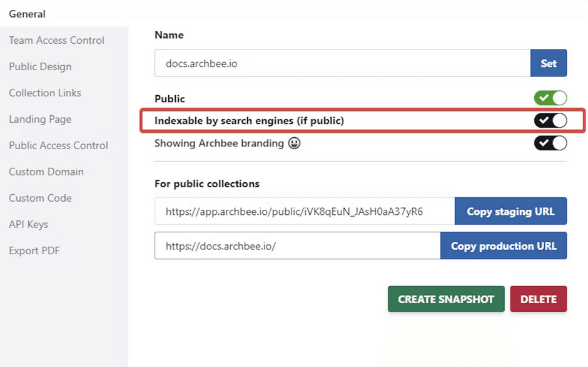
Task: Select Custom Code in sidebar
Action: [x=40, y=198]
